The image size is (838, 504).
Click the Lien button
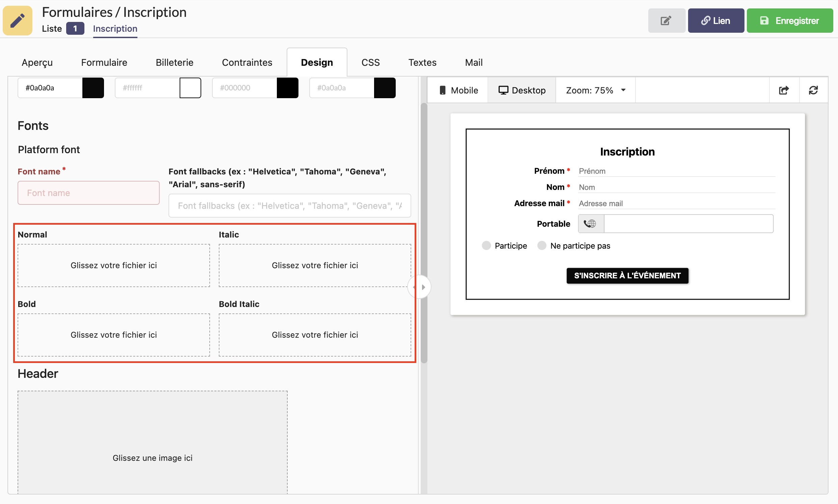coord(716,21)
